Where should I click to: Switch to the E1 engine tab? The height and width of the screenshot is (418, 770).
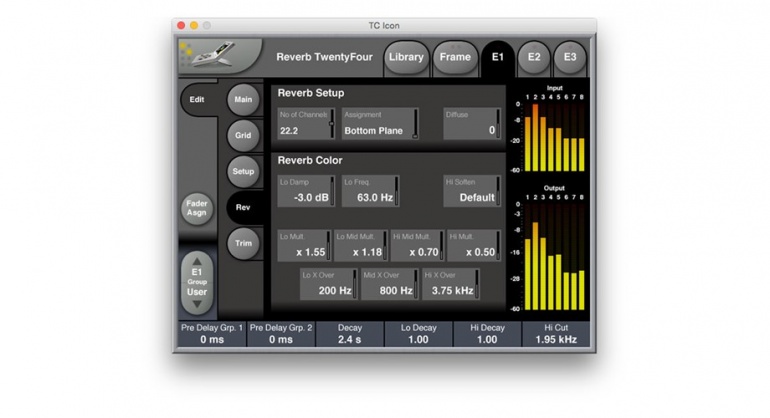pos(497,57)
